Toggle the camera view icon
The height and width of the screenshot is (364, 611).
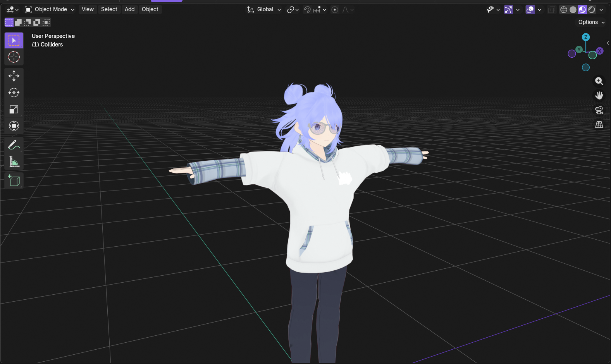click(599, 110)
